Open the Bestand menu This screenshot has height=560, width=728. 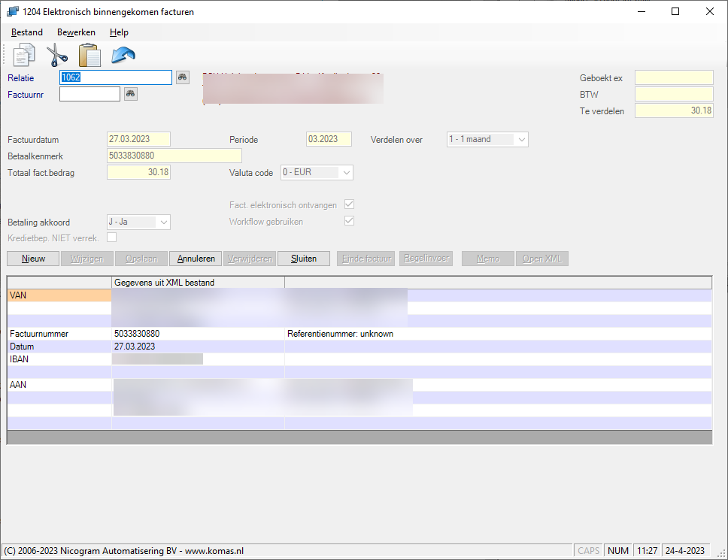tap(27, 32)
